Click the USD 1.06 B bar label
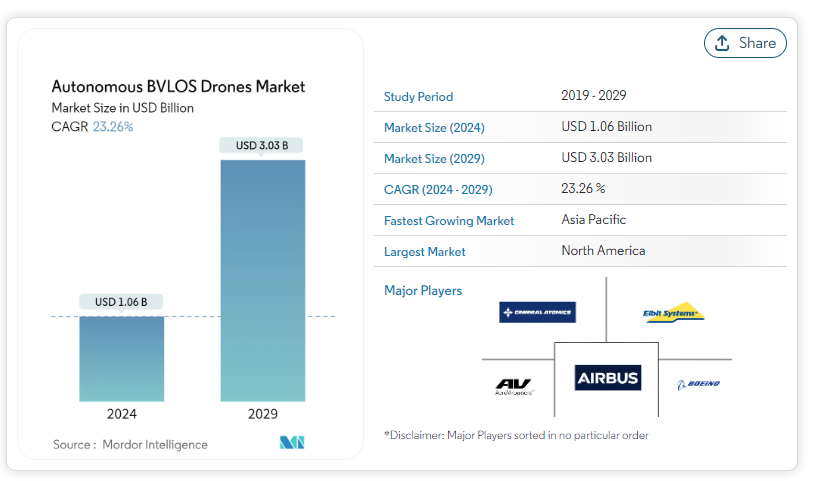 (122, 302)
